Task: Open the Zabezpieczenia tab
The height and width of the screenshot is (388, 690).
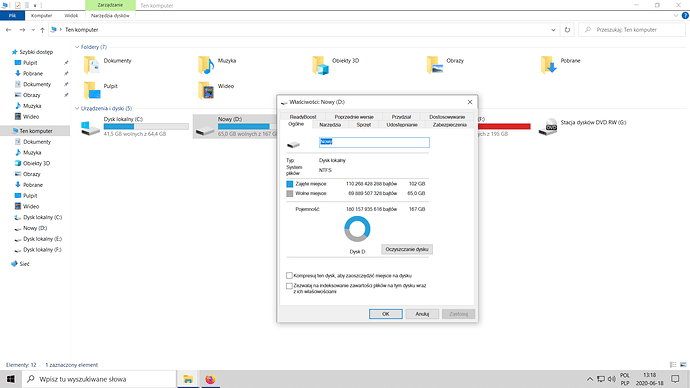Action: (449, 125)
